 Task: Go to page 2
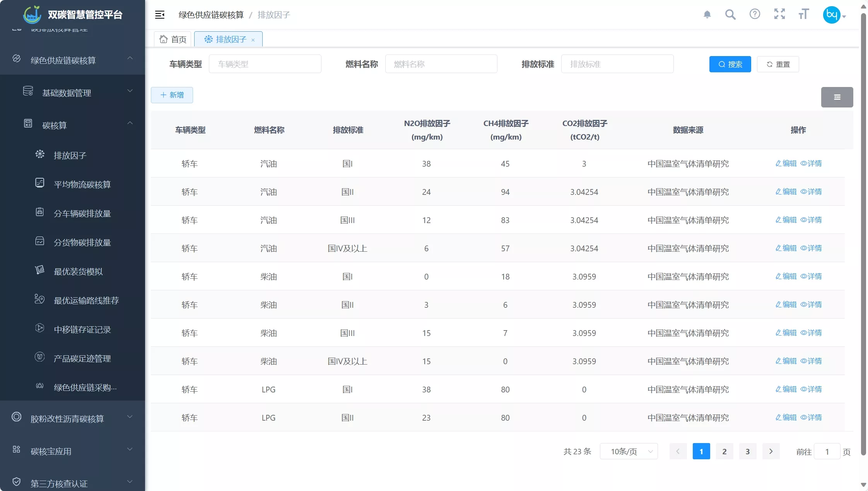click(724, 452)
